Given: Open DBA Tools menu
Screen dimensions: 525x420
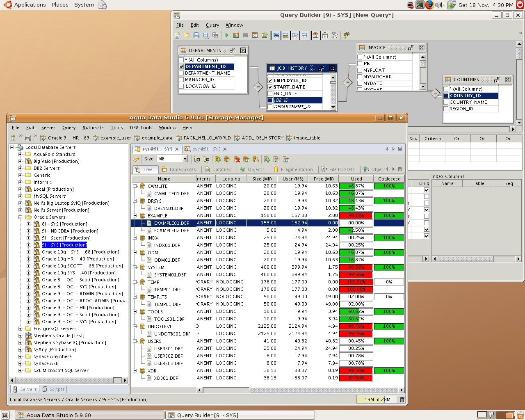Looking at the screenshot, I should (x=141, y=128).
